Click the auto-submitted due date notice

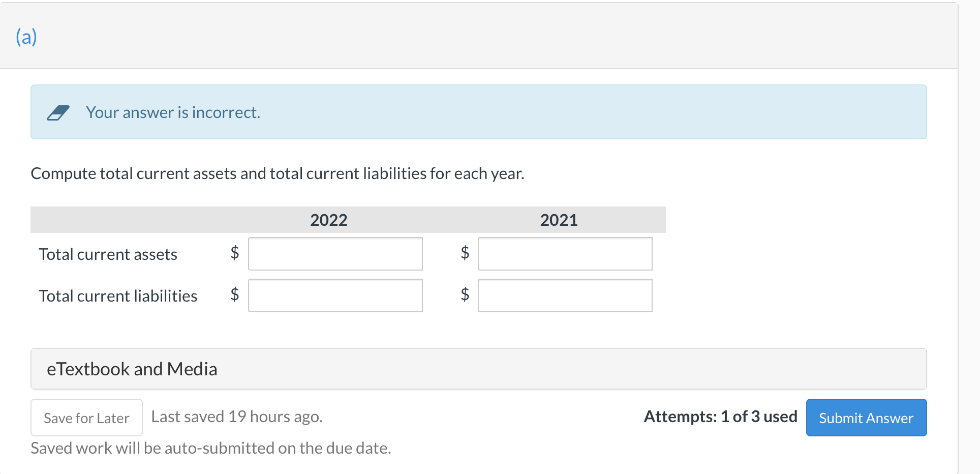tap(210, 448)
